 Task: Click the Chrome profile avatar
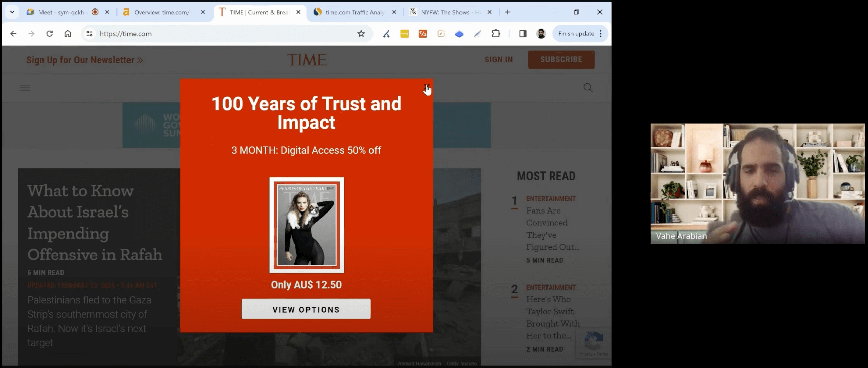click(541, 34)
